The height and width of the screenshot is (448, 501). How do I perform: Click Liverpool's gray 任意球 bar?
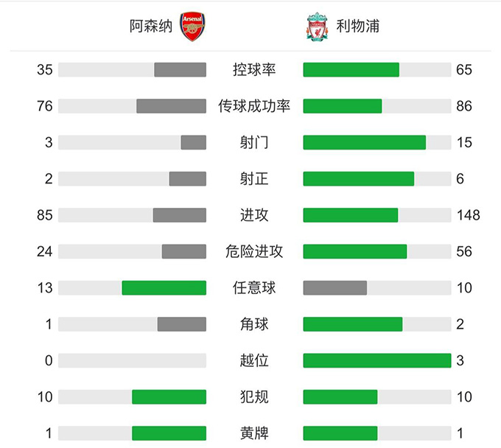[334, 287]
